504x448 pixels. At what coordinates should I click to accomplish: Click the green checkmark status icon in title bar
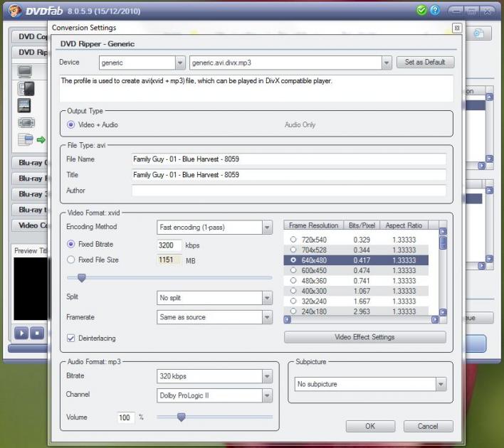click(421, 10)
